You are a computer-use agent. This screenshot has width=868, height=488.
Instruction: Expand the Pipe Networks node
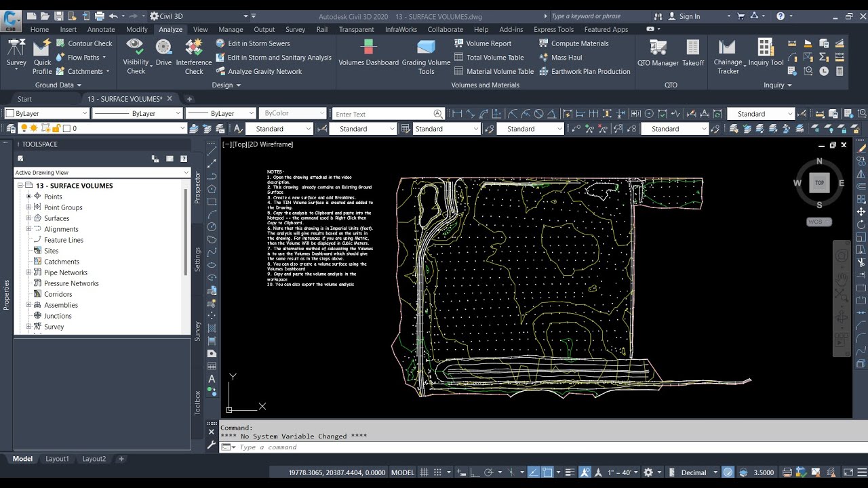click(29, 272)
